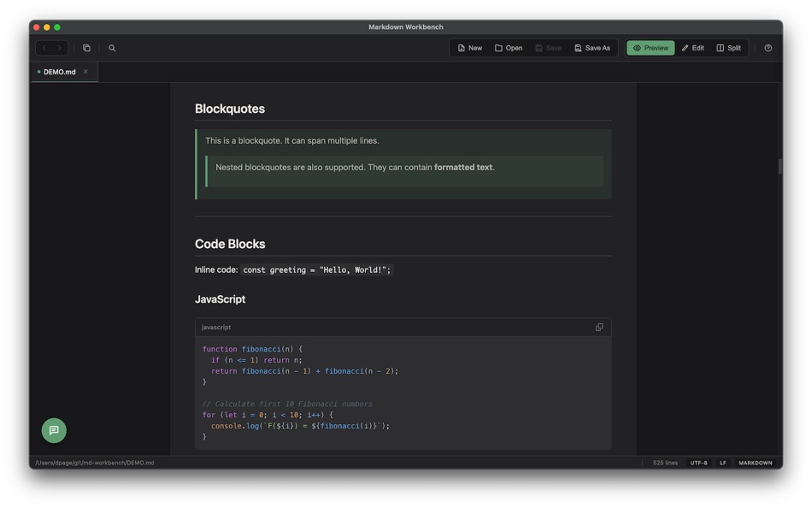
Task: Click the forward navigation arrow
Action: [x=59, y=47]
